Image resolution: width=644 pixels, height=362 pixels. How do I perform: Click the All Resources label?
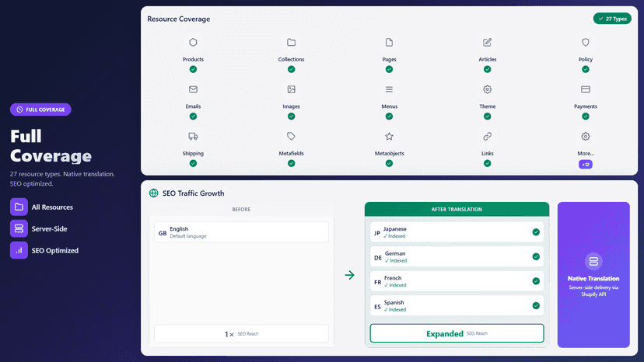(x=52, y=207)
